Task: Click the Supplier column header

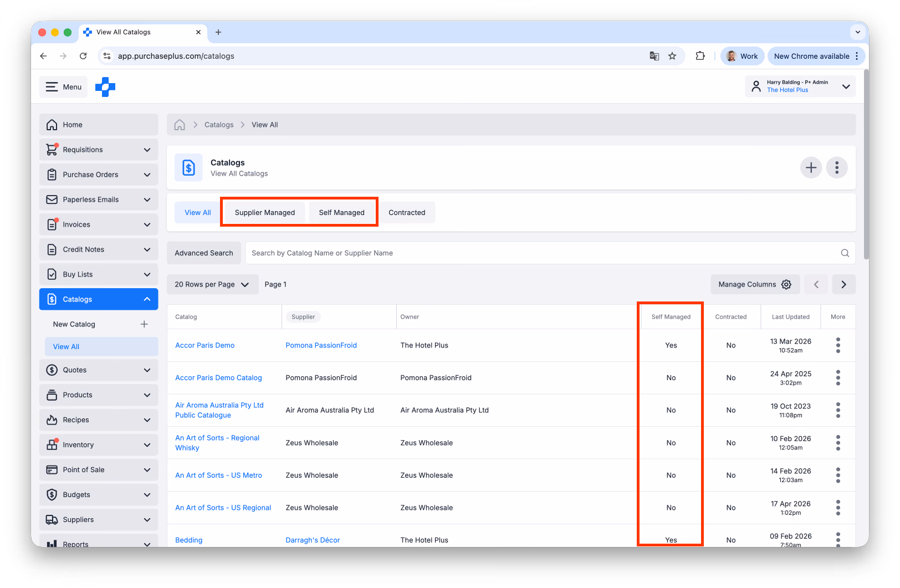Action: 303,317
